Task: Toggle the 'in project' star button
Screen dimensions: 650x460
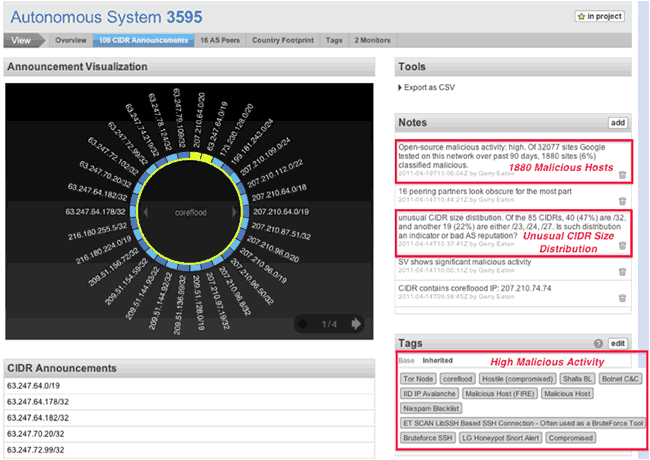Action: tap(600, 17)
